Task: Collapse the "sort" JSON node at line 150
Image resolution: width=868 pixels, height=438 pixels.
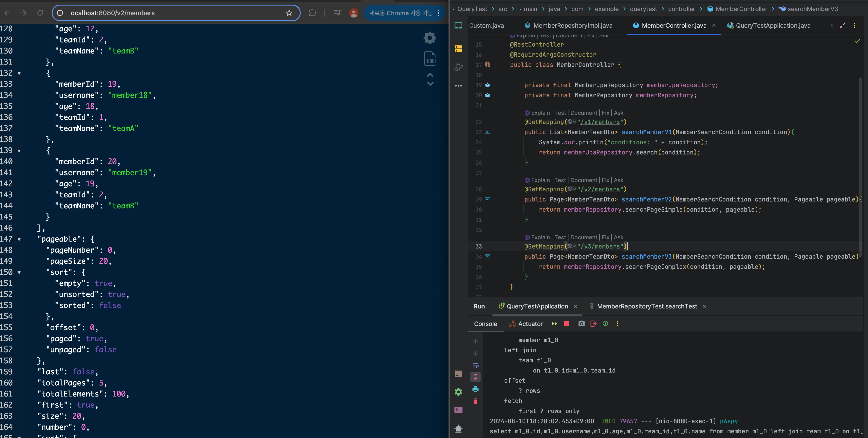Action: coord(19,272)
